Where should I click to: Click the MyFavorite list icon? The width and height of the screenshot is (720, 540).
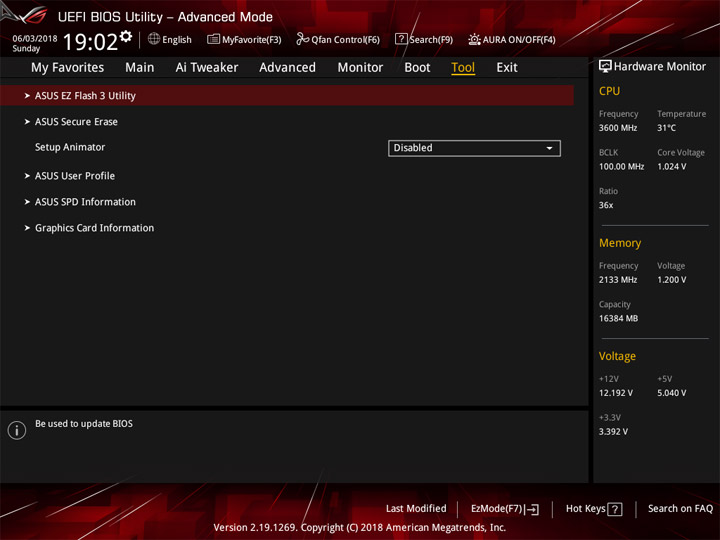[x=213, y=39]
